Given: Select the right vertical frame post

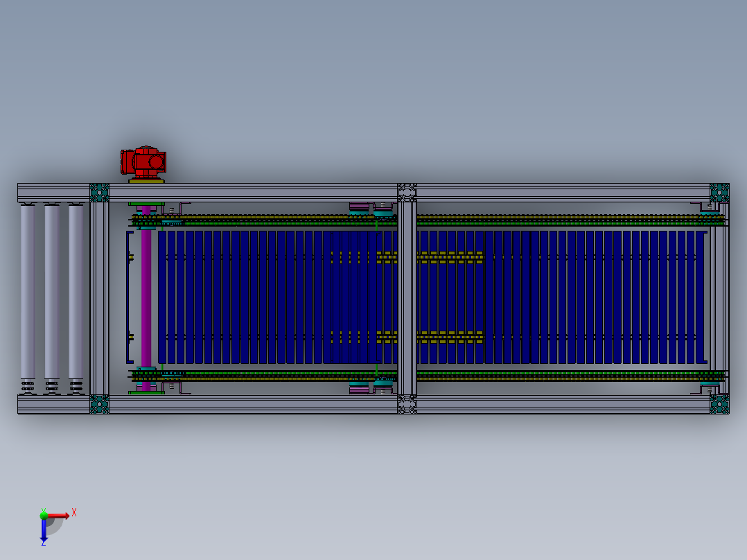Looking at the screenshot, I should tap(719, 298).
